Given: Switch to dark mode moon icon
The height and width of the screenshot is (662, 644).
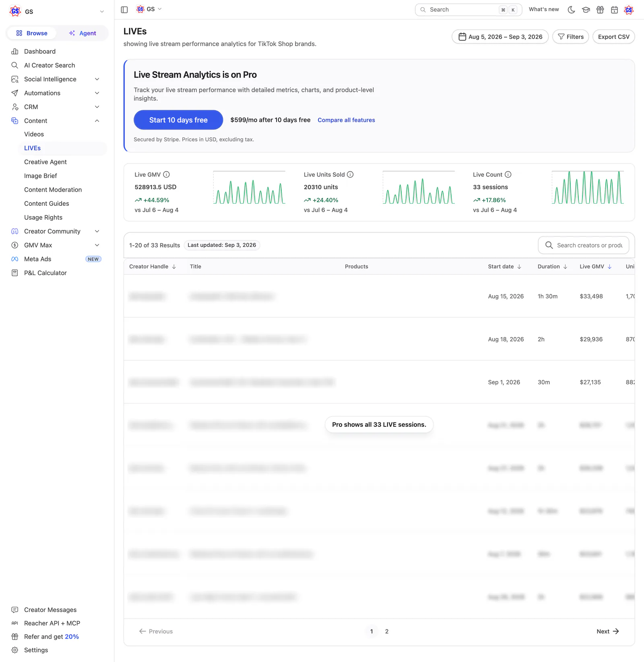Looking at the screenshot, I should coord(571,10).
